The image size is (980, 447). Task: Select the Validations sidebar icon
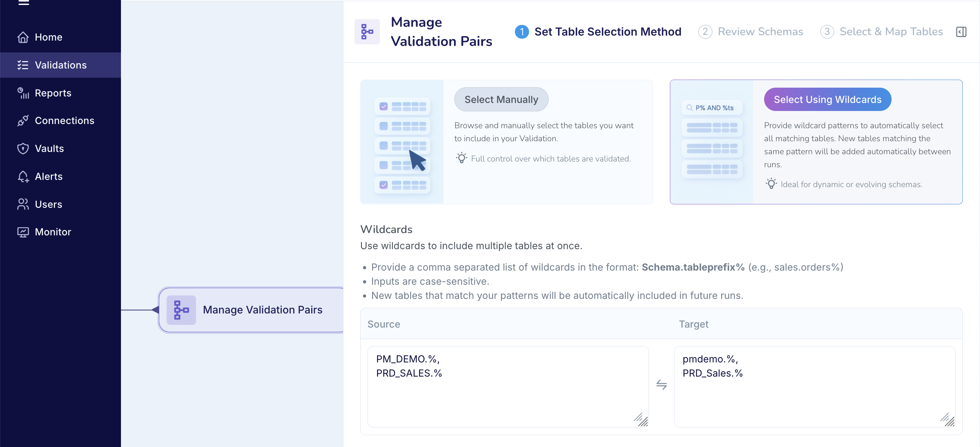coord(23,65)
